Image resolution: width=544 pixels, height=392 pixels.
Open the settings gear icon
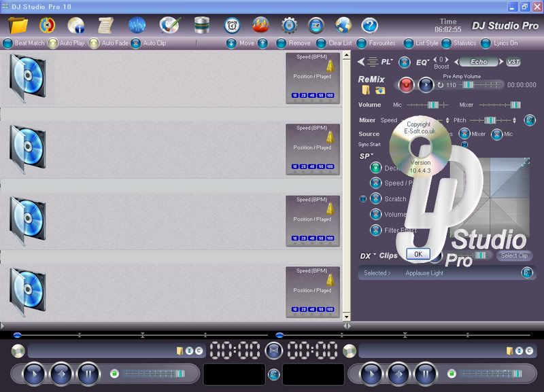pos(290,25)
